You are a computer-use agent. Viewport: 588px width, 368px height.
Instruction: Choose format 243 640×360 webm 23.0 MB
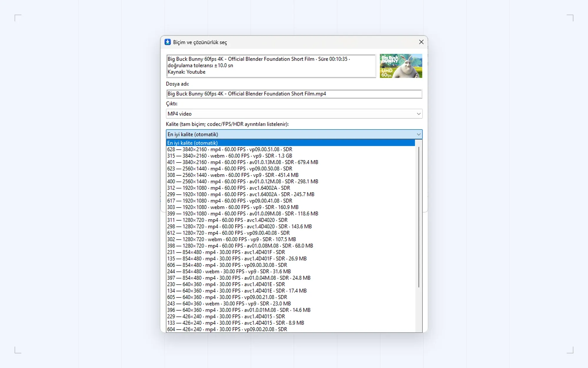click(x=290, y=304)
